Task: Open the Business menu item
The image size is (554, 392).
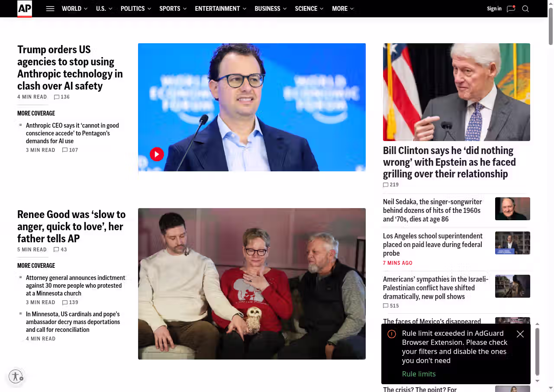Action: coord(267,9)
